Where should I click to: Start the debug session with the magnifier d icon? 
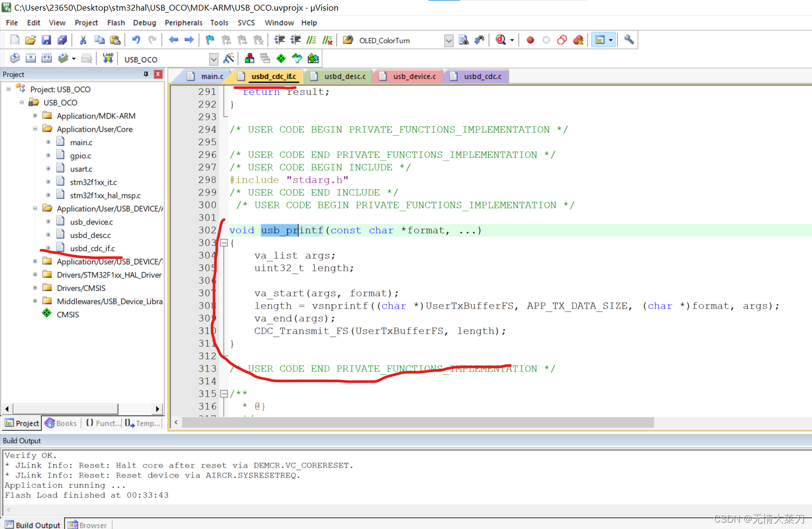click(501, 40)
